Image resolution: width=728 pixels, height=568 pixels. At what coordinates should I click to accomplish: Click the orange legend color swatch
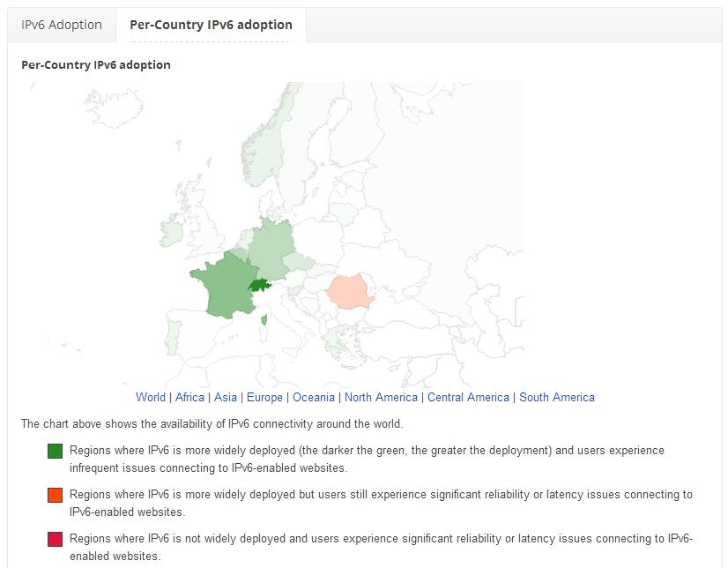point(56,496)
